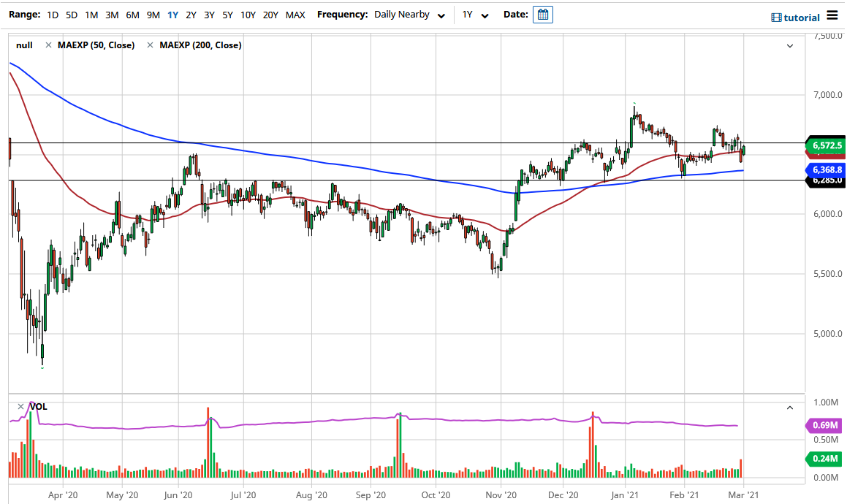847x504 pixels.
Task: Open the hamburger navigation menu
Action: [832, 15]
